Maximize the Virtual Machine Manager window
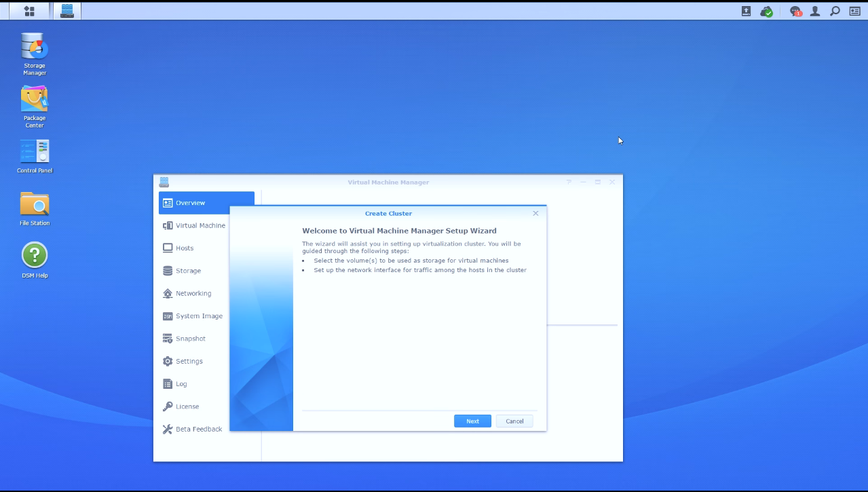Screen dimensions: 868x492 pos(598,182)
